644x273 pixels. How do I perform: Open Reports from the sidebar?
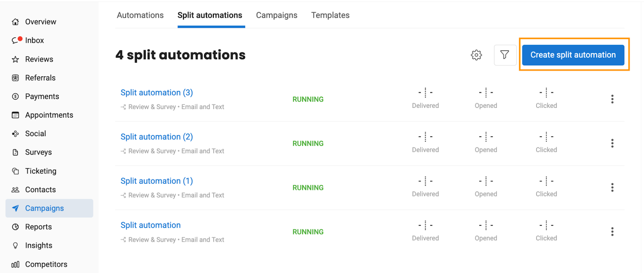point(38,227)
